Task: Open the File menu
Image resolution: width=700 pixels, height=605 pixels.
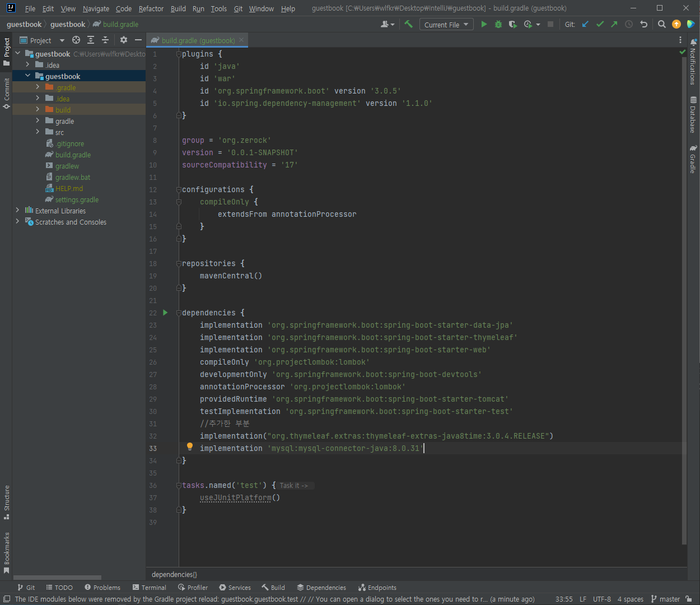Action: tap(30, 8)
